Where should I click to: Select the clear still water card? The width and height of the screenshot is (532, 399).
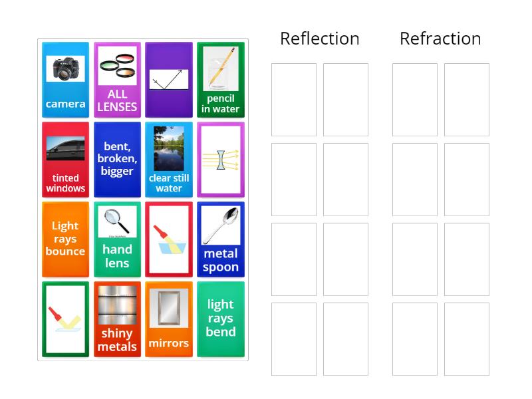pyautogui.click(x=169, y=160)
